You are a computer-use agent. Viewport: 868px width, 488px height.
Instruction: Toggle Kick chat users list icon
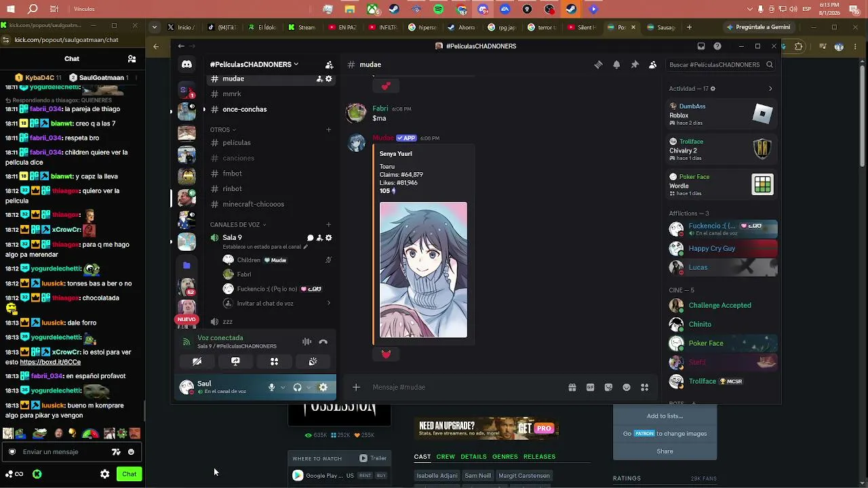(x=132, y=59)
